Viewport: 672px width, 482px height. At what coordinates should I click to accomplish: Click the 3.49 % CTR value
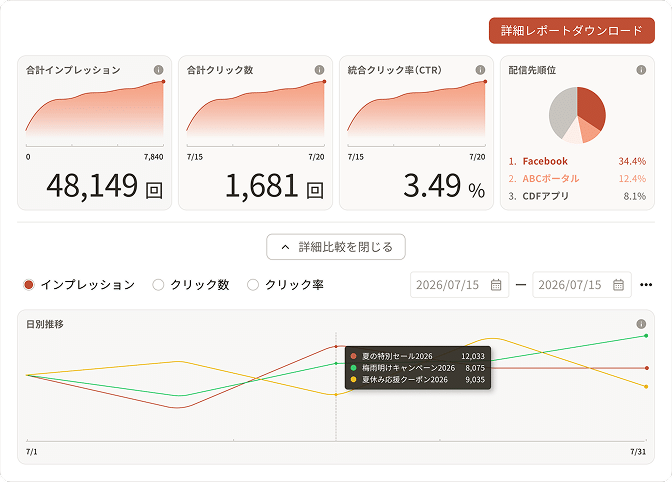point(444,186)
